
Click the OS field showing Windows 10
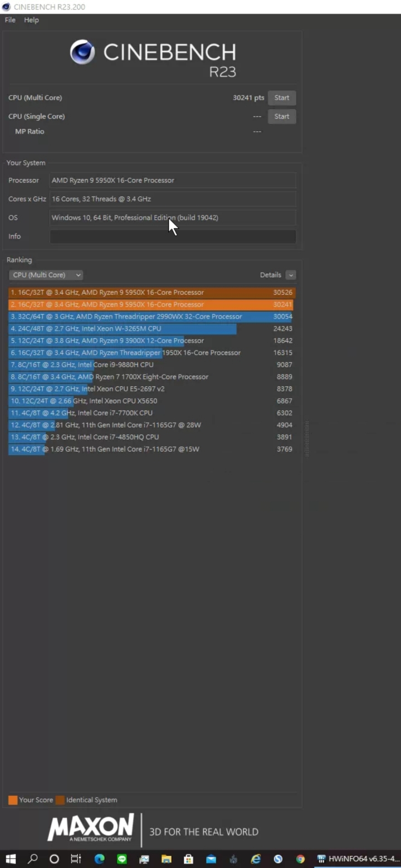pyautogui.click(x=173, y=218)
